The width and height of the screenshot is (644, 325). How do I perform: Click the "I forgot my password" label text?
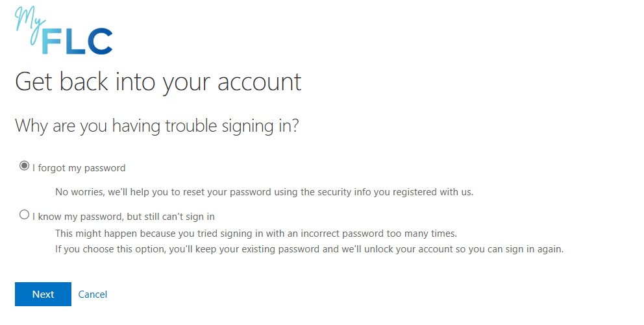[x=79, y=168]
